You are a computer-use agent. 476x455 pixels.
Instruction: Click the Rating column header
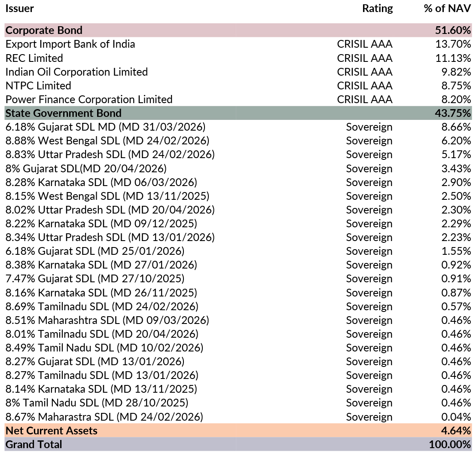pyautogui.click(x=377, y=8)
